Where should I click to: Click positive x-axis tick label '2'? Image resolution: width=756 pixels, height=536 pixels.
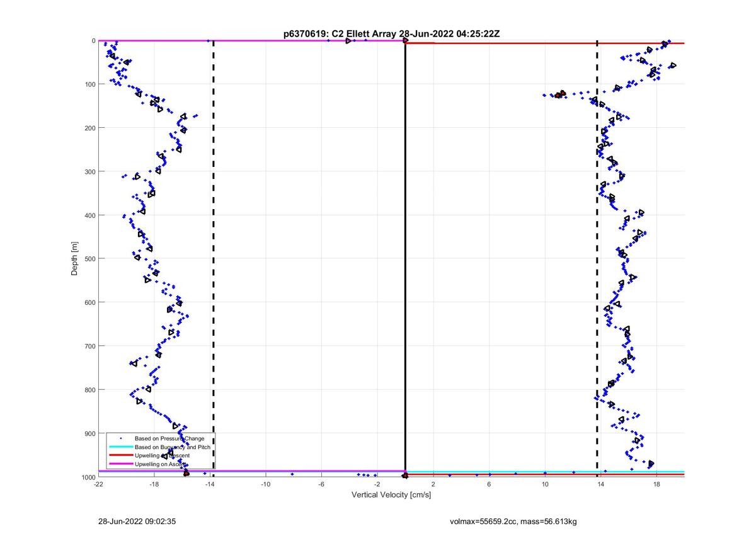[433, 484]
